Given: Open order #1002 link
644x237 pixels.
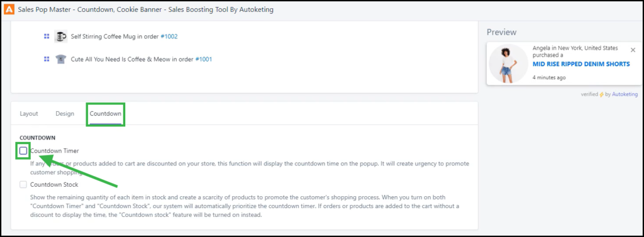Looking at the screenshot, I should tap(169, 36).
